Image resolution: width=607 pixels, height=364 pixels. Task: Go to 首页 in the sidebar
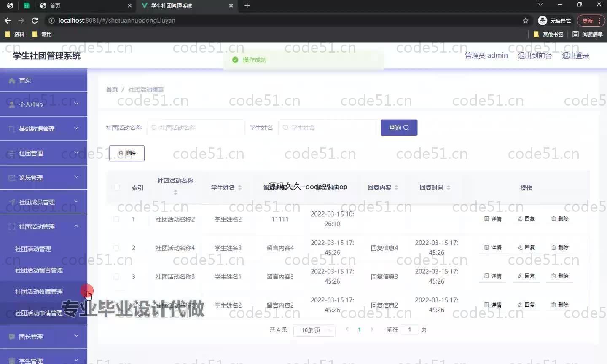(x=43, y=80)
